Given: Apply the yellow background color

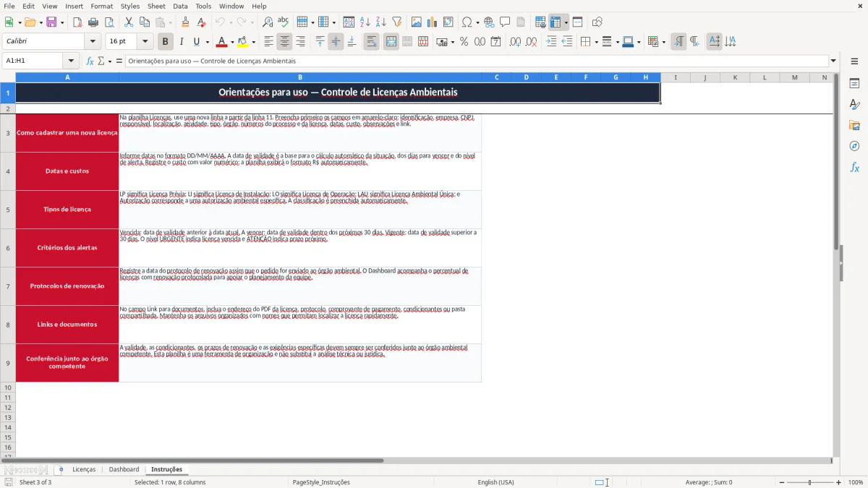Looking at the screenshot, I should click(x=243, y=42).
